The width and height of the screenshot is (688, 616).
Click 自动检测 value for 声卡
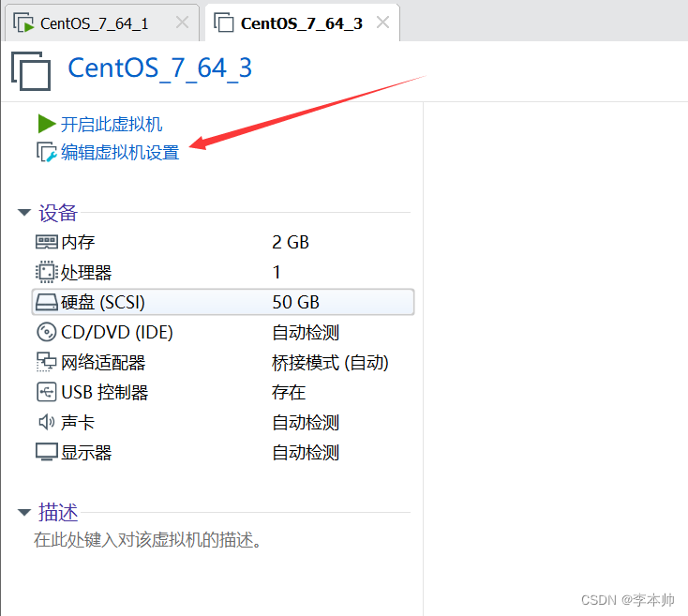tap(306, 423)
